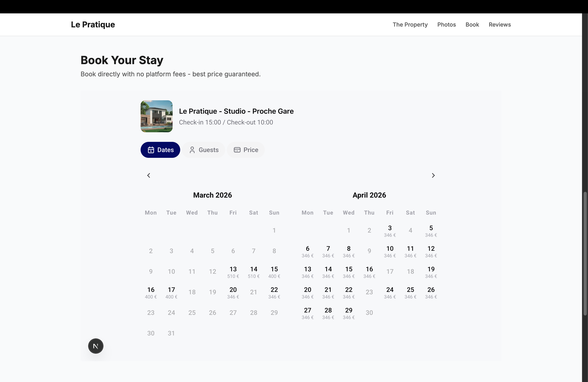Click the Book Your Stay heading

(122, 60)
